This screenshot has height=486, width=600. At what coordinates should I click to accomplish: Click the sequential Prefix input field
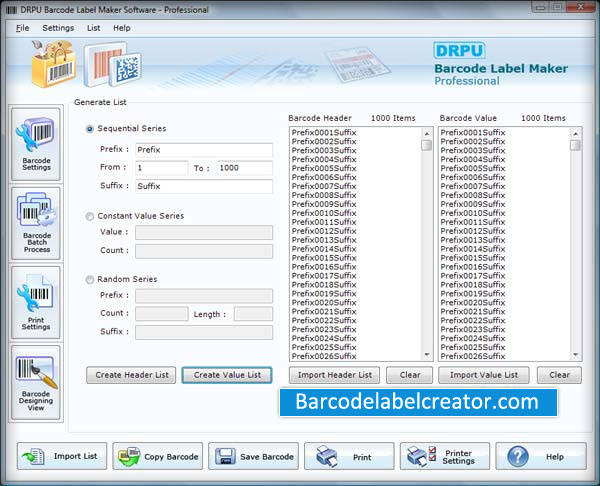click(204, 150)
